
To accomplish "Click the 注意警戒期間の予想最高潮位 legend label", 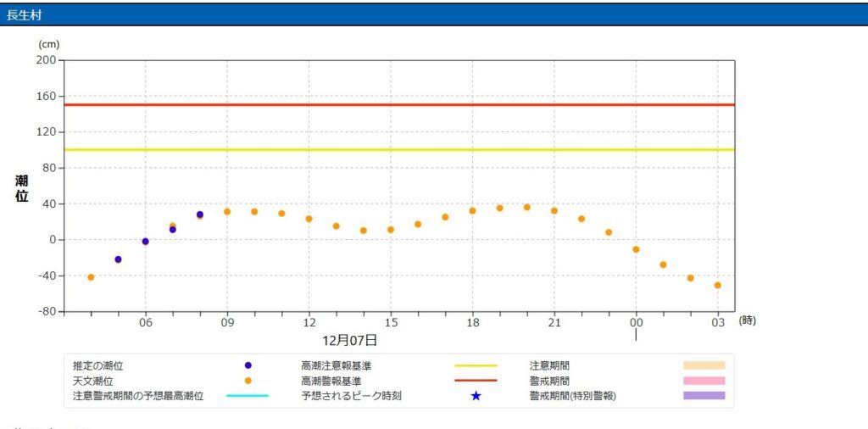I will tap(138, 396).
